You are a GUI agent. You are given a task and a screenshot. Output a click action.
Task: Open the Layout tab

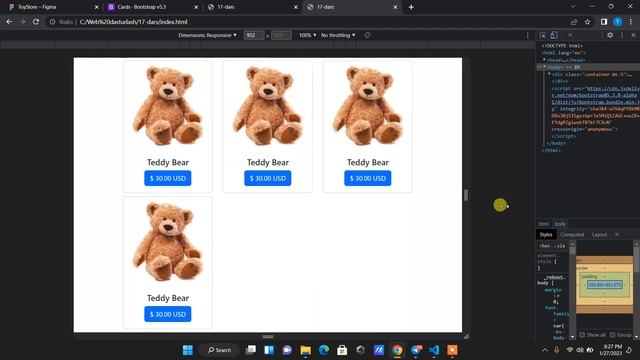pyautogui.click(x=599, y=235)
